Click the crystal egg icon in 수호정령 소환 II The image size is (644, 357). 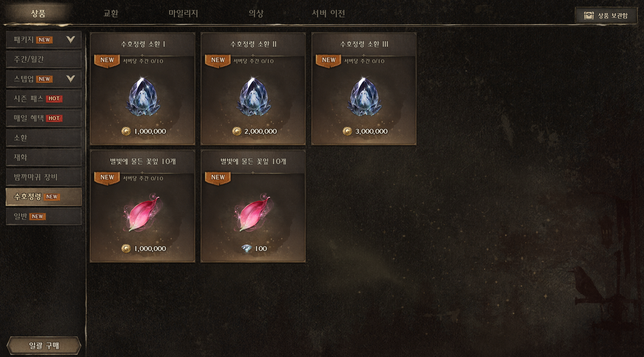(x=253, y=96)
